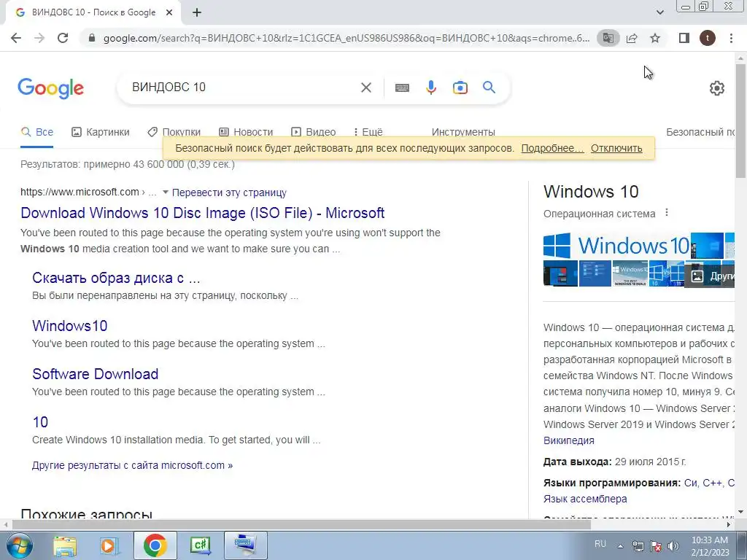Switch to Новости results tab
Viewport: 747px width, 560px height.
[x=246, y=132]
